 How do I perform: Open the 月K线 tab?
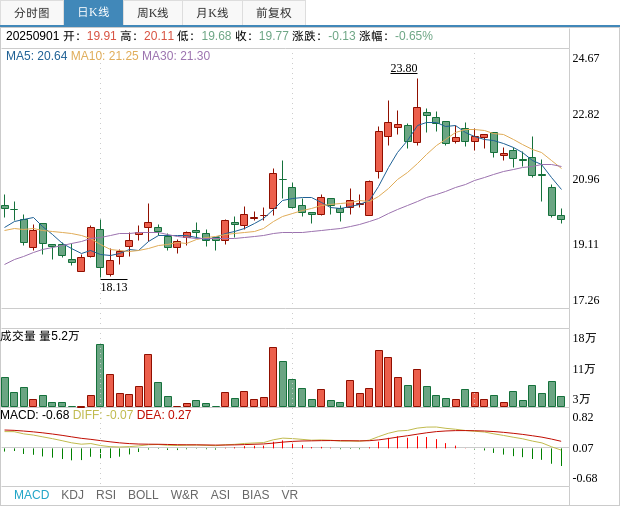click(212, 13)
